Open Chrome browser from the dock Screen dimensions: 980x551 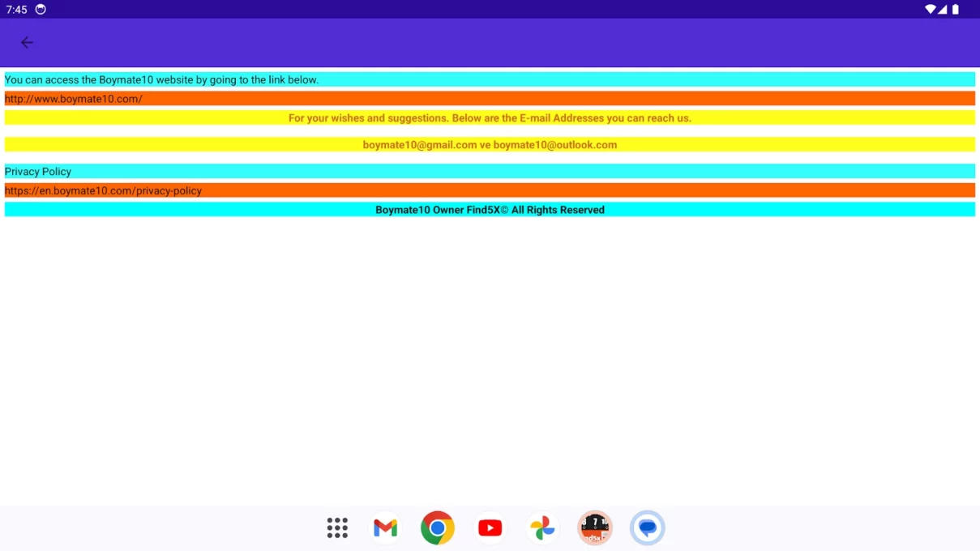click(438, 528)
